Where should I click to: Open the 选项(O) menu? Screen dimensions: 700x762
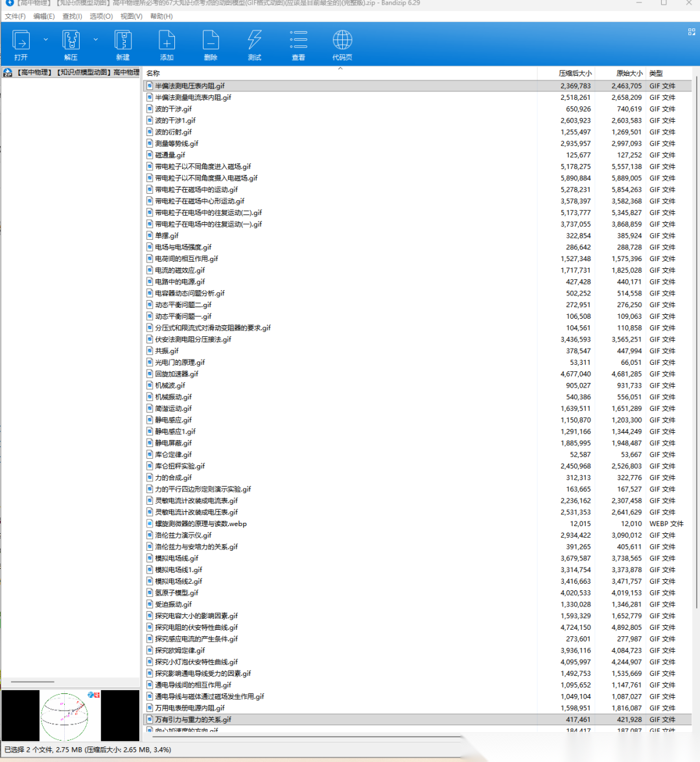click(100, 16)
